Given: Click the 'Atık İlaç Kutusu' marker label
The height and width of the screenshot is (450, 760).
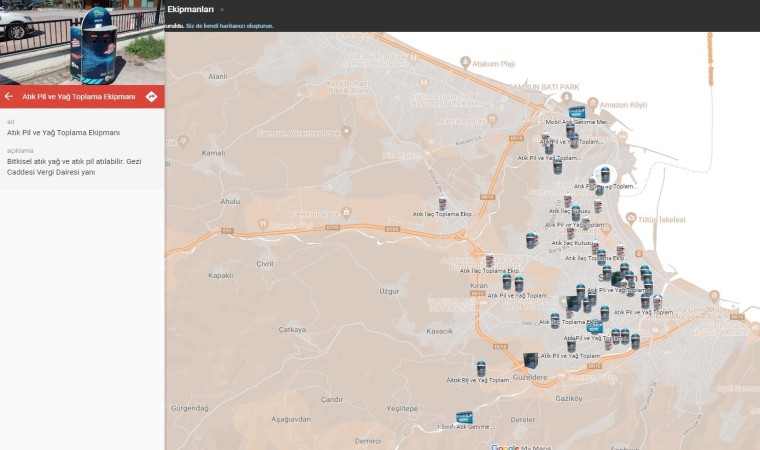Looking at the screenshot, I should coord(573,243).
